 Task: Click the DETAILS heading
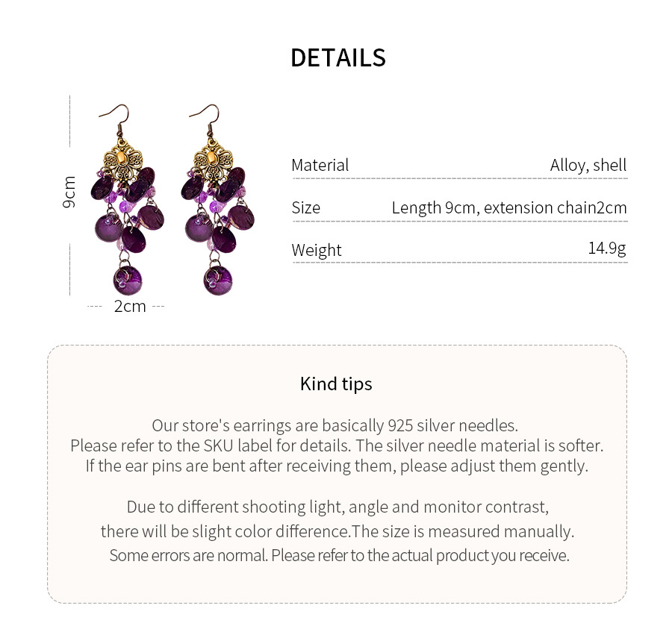tap(337, 57)
